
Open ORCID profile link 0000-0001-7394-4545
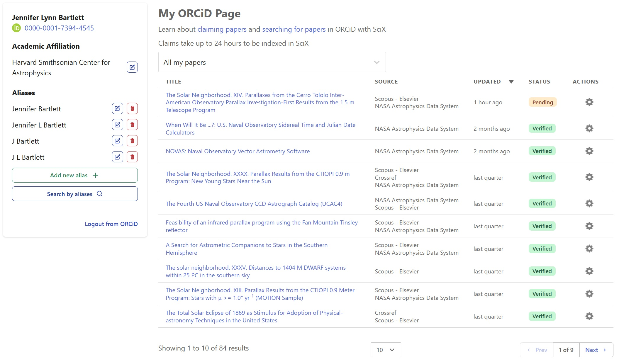point(59,28)
